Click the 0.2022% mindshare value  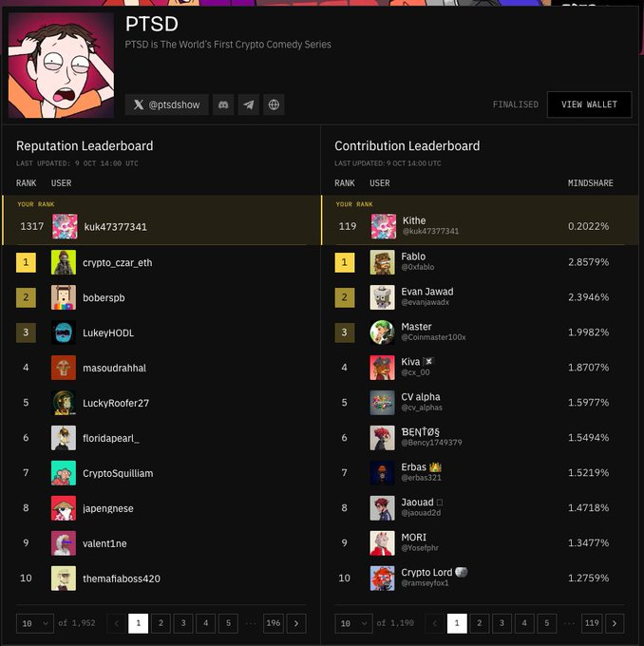pos(588,226)
